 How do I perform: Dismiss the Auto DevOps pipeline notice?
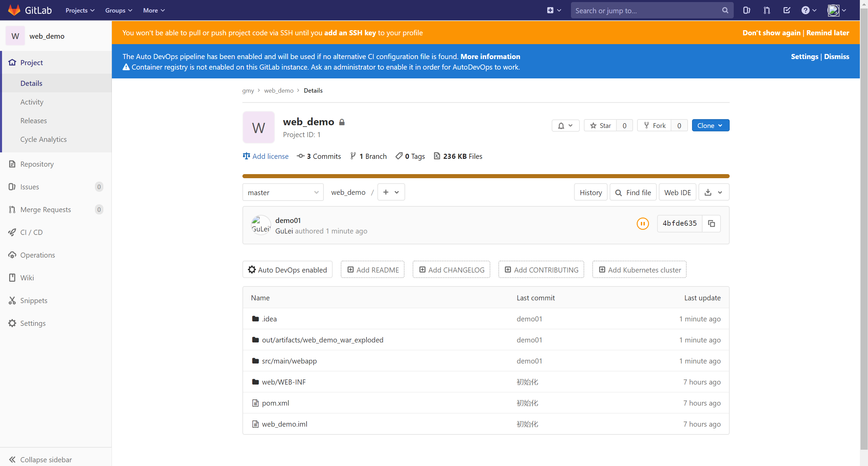(x=837, y=56)
